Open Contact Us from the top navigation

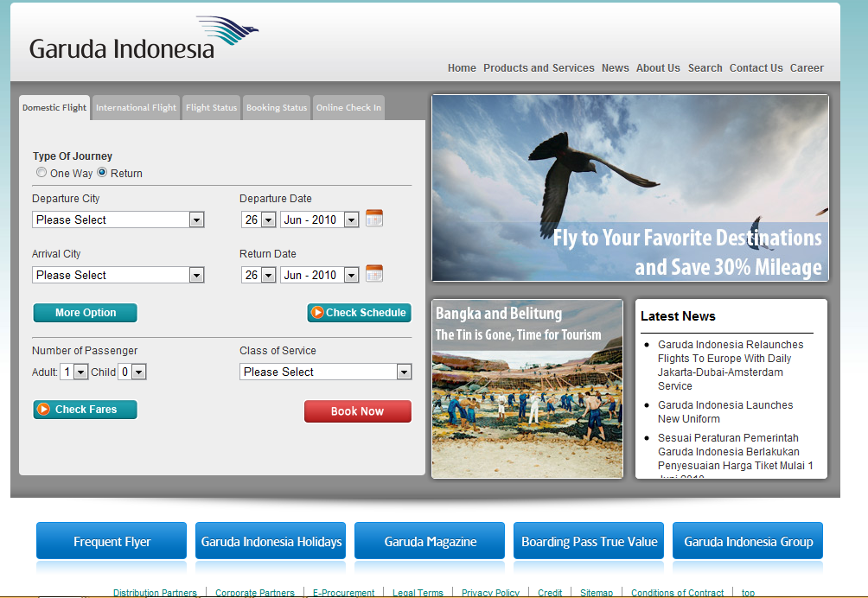(756, 67)
